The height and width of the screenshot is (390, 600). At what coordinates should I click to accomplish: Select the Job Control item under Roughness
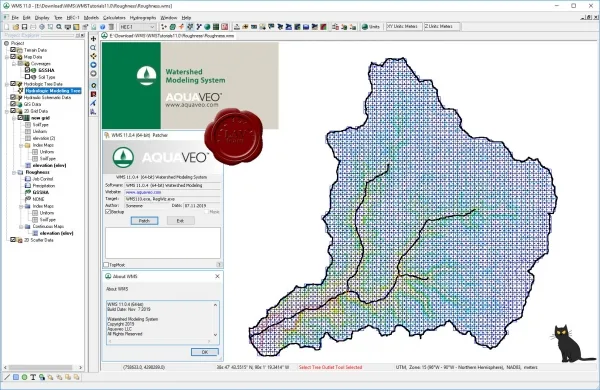click(x=42, y=179)
